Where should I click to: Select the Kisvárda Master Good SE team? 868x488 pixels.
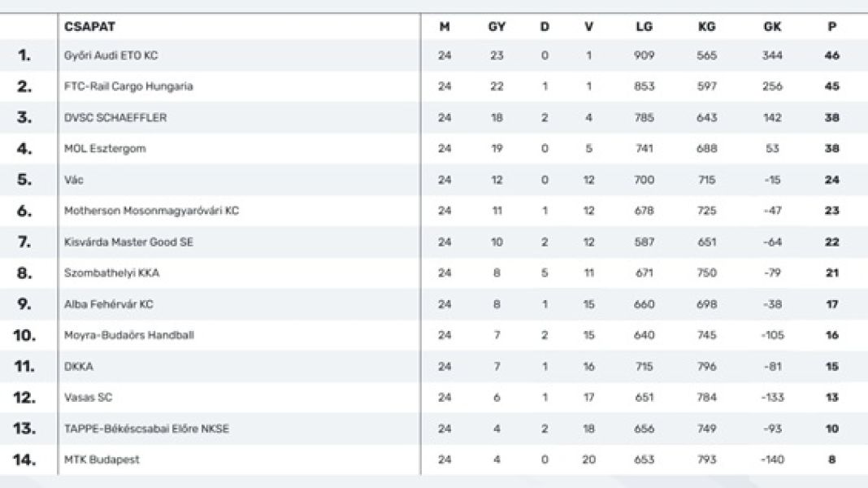[128, 242]
